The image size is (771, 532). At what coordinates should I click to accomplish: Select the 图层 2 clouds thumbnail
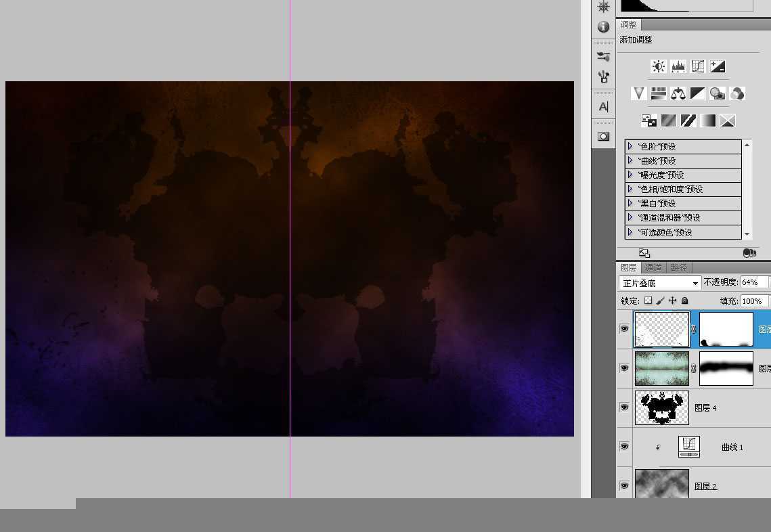(x=662, y=484)
